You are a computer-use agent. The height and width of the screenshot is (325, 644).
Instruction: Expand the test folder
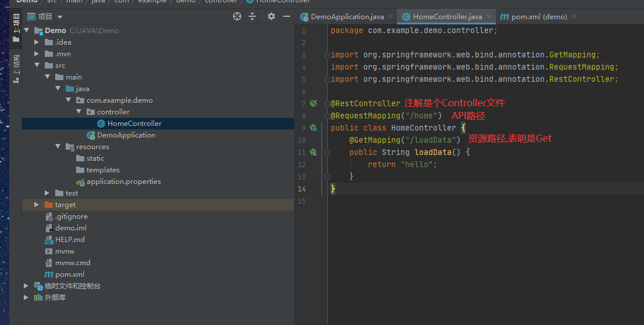(47, 193)
